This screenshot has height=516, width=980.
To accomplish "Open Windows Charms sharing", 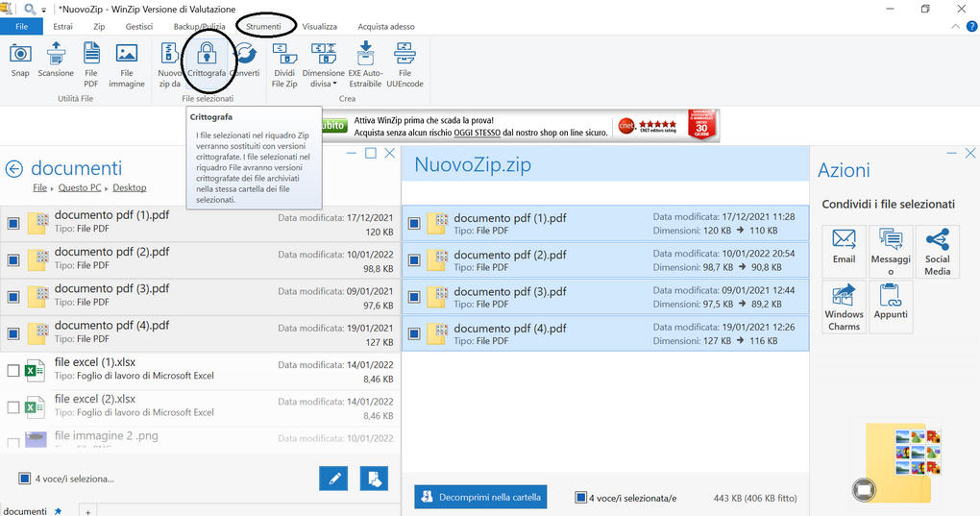I will [x=844, y=307].
